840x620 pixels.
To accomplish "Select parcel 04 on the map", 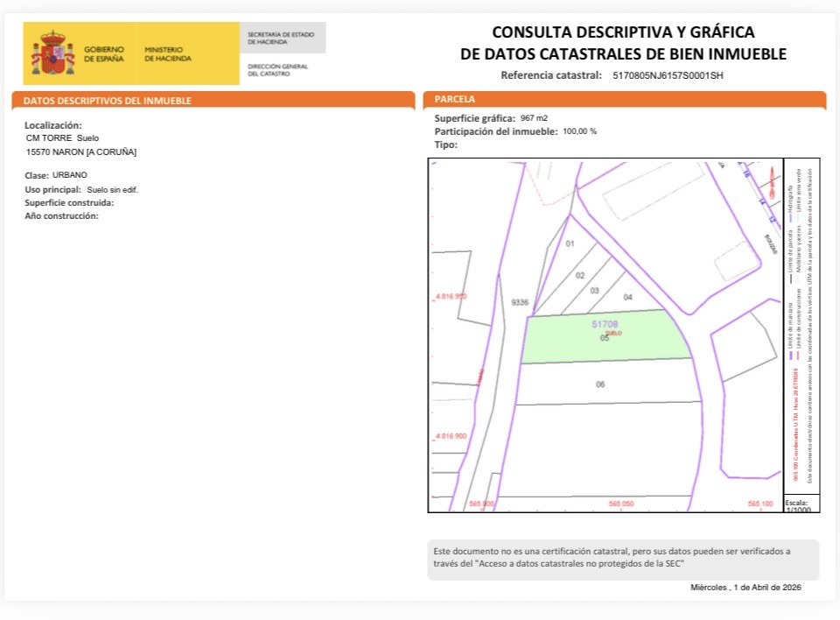I will (x=627, y=298).
